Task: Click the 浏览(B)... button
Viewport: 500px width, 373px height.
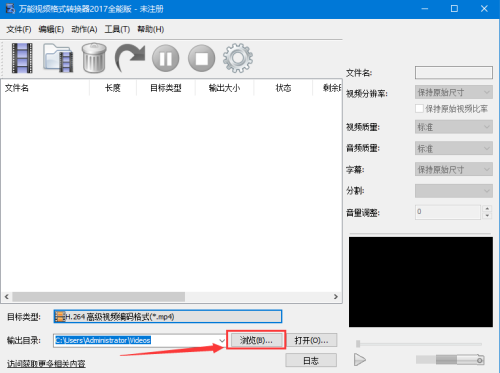Action: coord(256,340)
